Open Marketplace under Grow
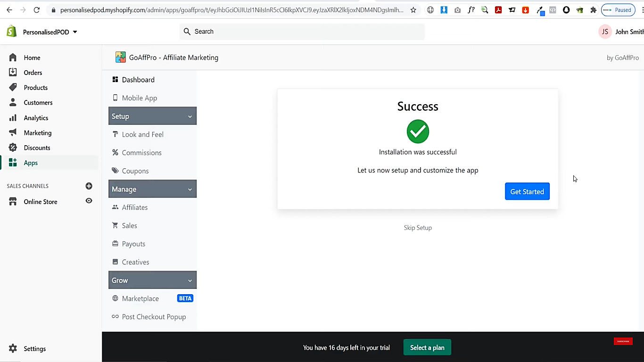The height and width of the screenshot is (362, 644). tap(140, 298)
